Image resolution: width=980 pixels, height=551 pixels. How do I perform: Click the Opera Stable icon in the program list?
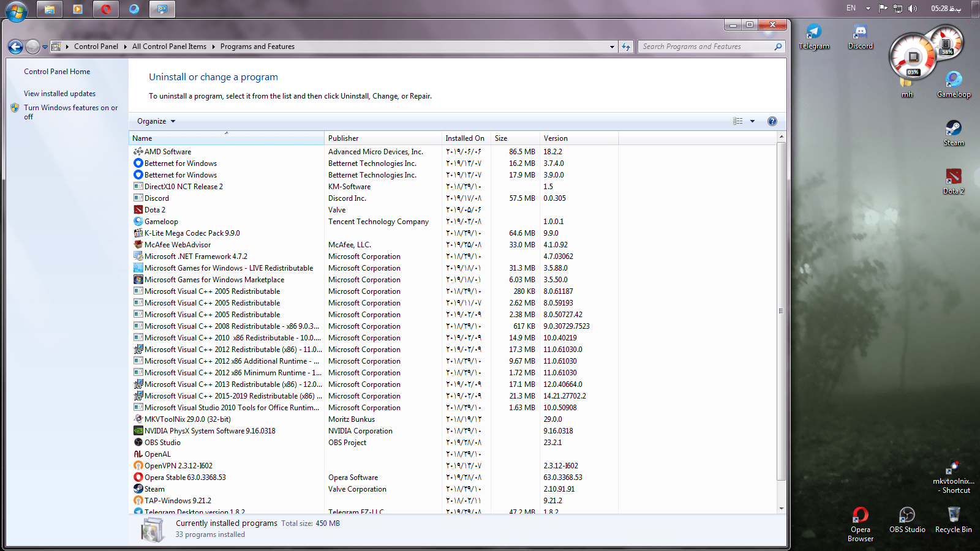pos(138,478)
